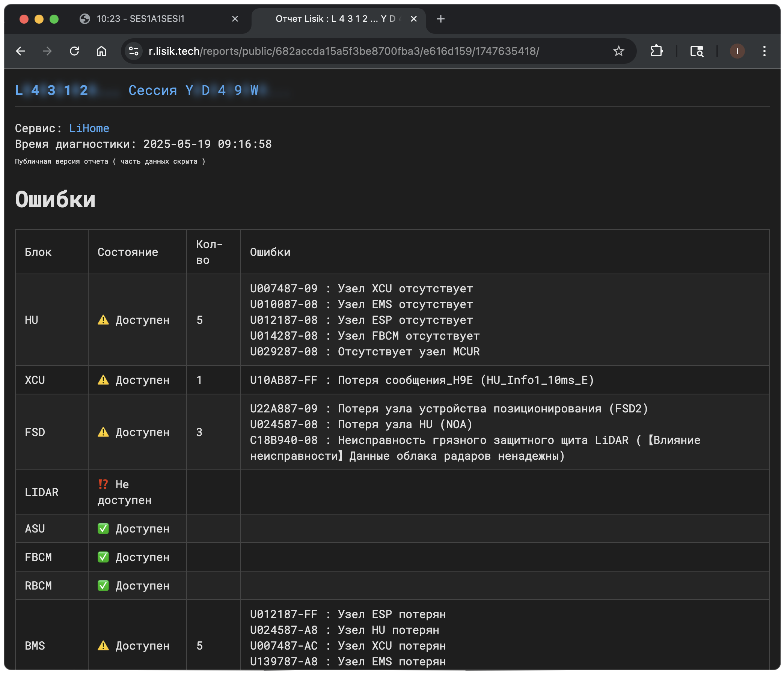The width and height of the screenshot is (784, 677).
Task: Bookmark this page with the star
Action: click(618, 51)
